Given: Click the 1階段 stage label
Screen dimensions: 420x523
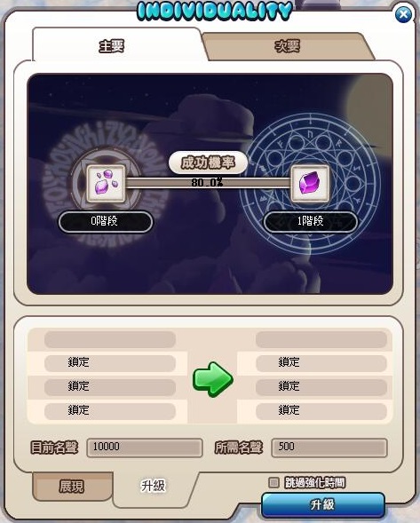Looking at the screenshot, I should pos(310,221).
